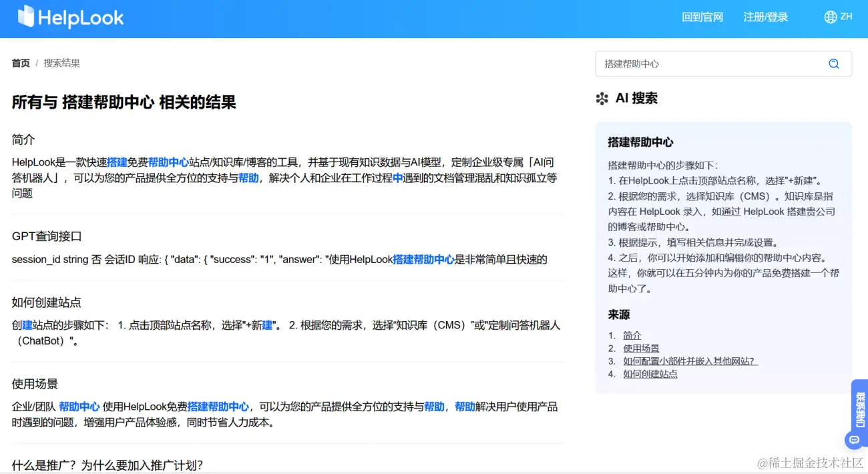Screen dimensions: 868x474
Task: Click the search magnifier icon
Action: pos(833,63)
